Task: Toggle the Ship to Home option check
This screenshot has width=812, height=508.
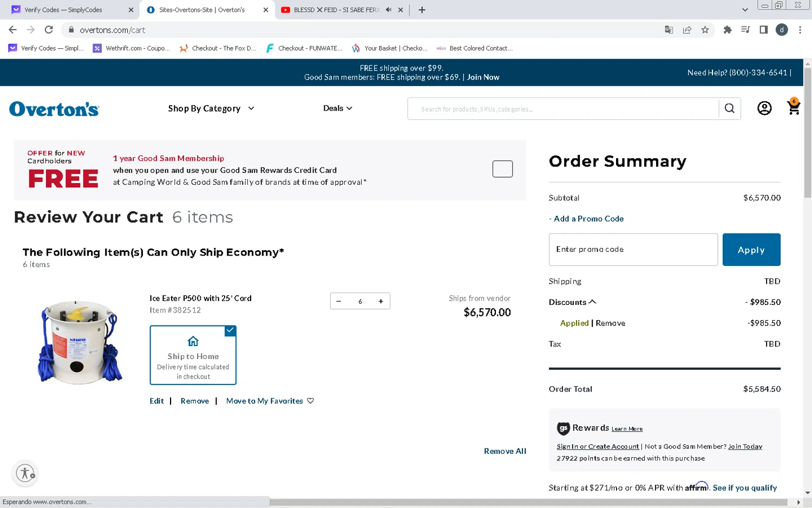Action: point(230,330)
